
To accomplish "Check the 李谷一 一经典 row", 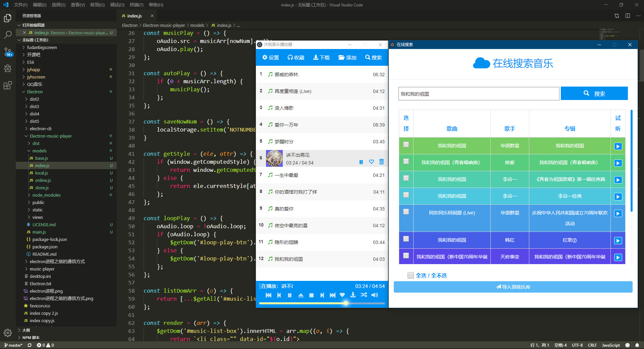I will [406, 195].
